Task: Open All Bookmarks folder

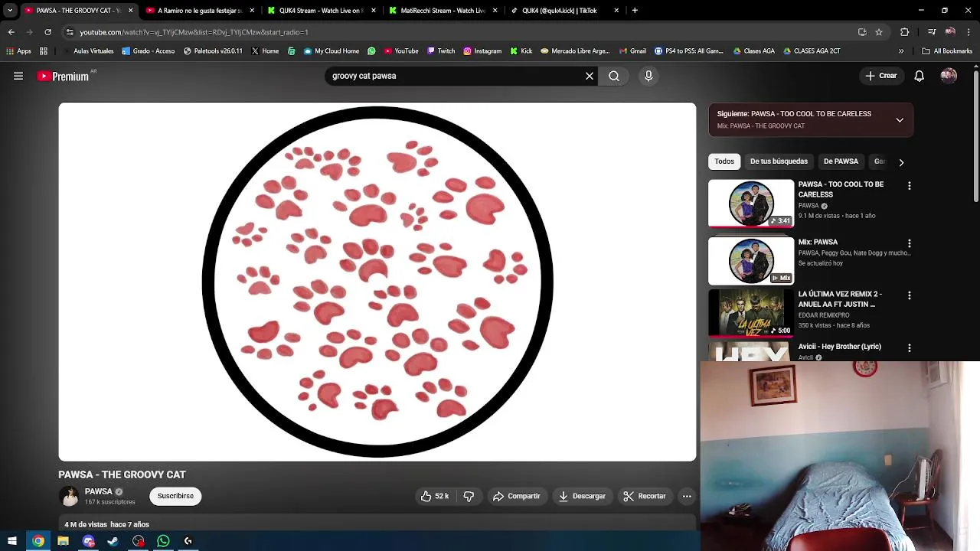Action: coord(946,51)
